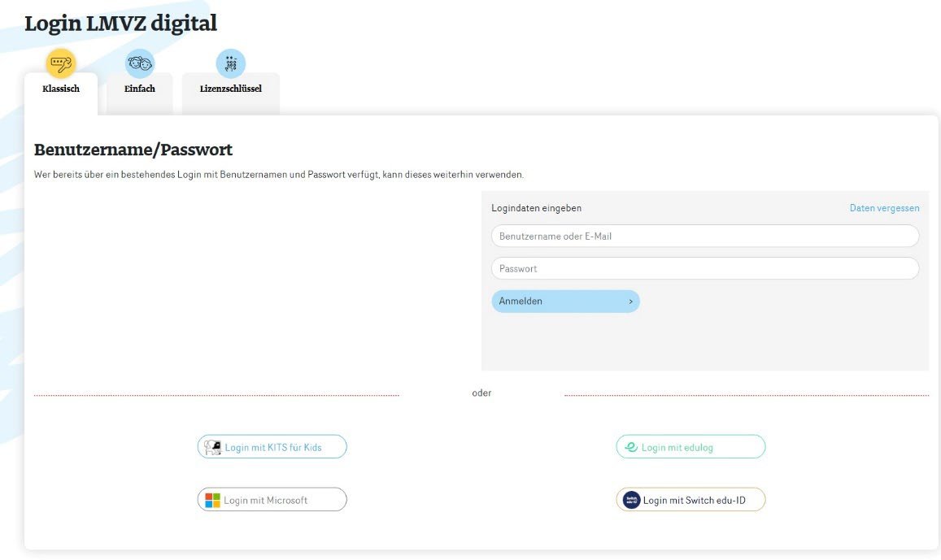
Task: Click the Anmelden button
Action: click(x=565, y=302)
